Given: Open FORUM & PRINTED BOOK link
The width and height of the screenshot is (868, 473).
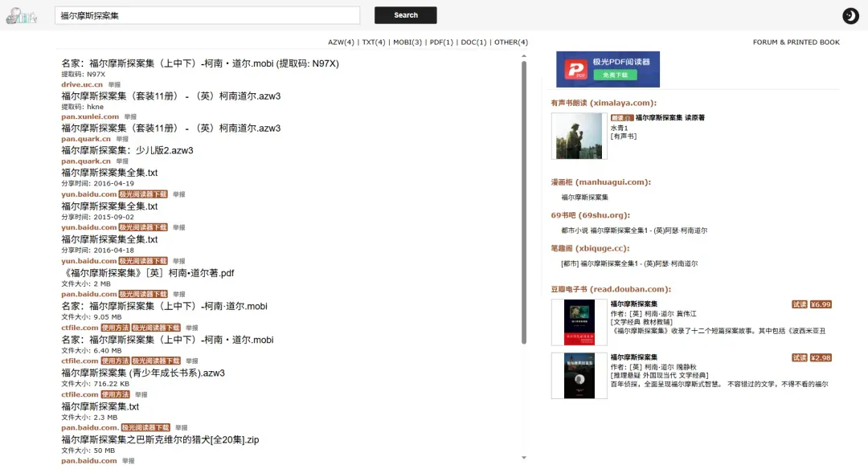Looking at the screenshot, I should tap(796, 42).
